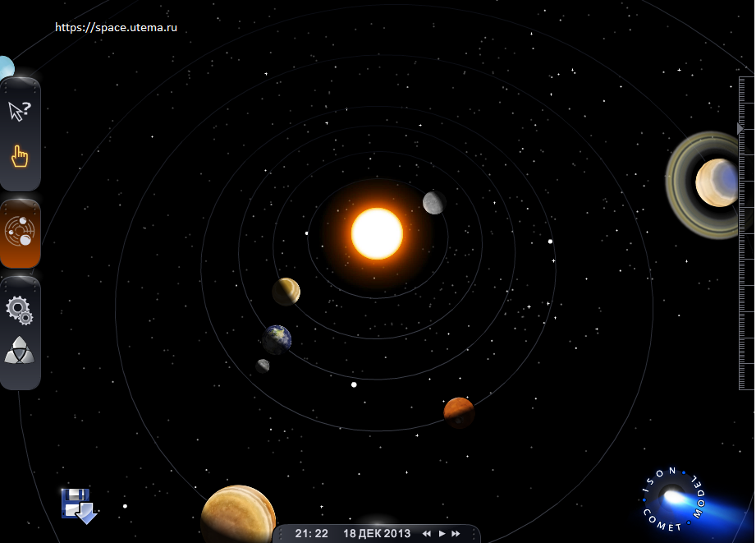
Task: Fast-forward time with the double-right arrows
Action: point(456,534)
